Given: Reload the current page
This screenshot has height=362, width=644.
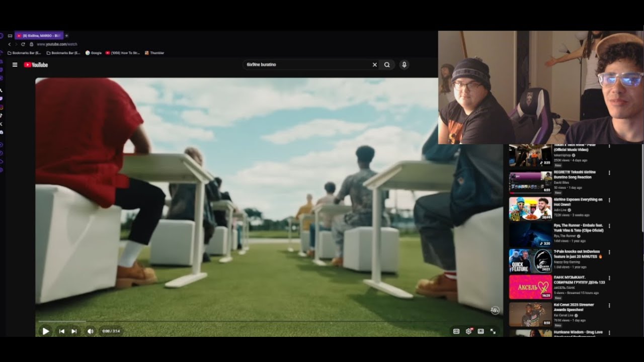Looking at the screenshot, I should tap(23, 44).
